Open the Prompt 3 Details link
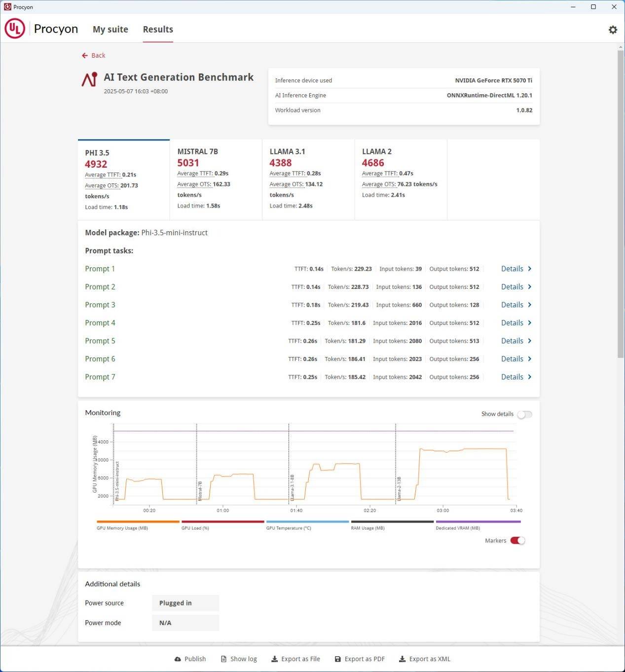625x672 pixels. 512,305
